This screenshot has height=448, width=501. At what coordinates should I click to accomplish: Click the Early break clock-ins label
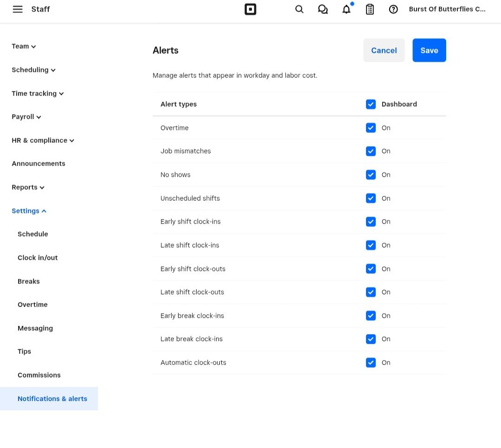[192, 316]
